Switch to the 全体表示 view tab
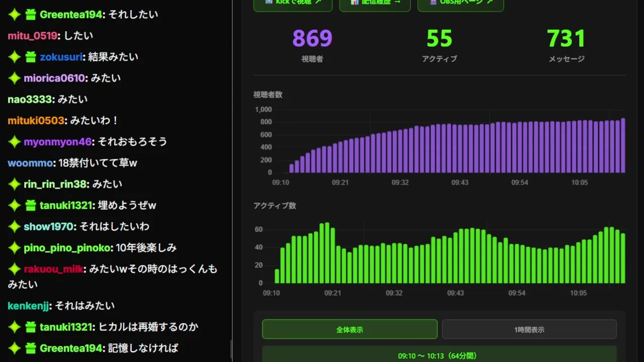Screen dimensions: 644x362 click(x=350, y=329)
